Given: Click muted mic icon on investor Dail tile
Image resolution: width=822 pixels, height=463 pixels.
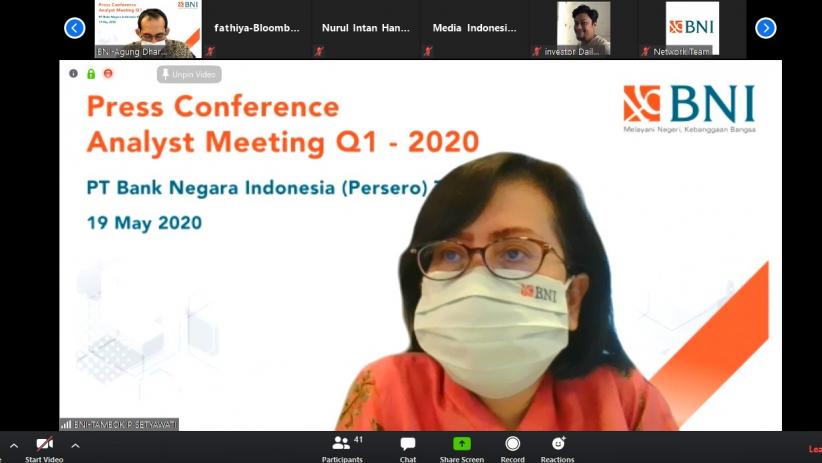Looking at the screenshot, I should (537, 51).
